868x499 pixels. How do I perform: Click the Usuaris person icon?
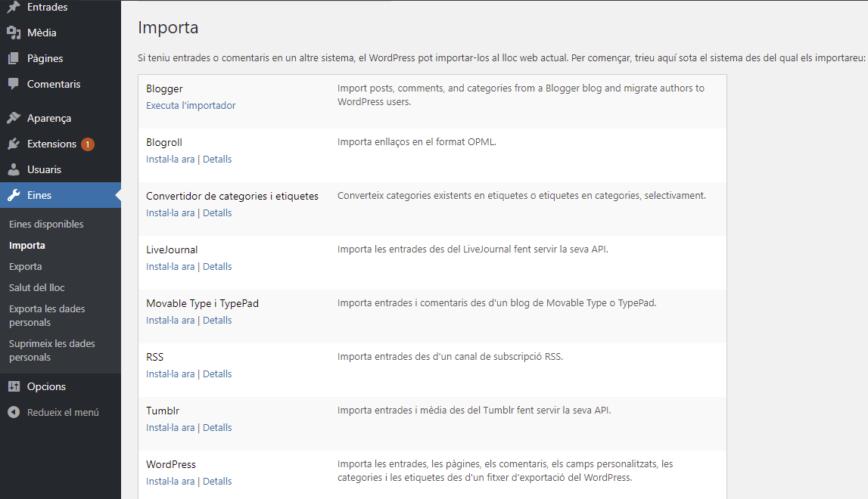pos(14,169)
